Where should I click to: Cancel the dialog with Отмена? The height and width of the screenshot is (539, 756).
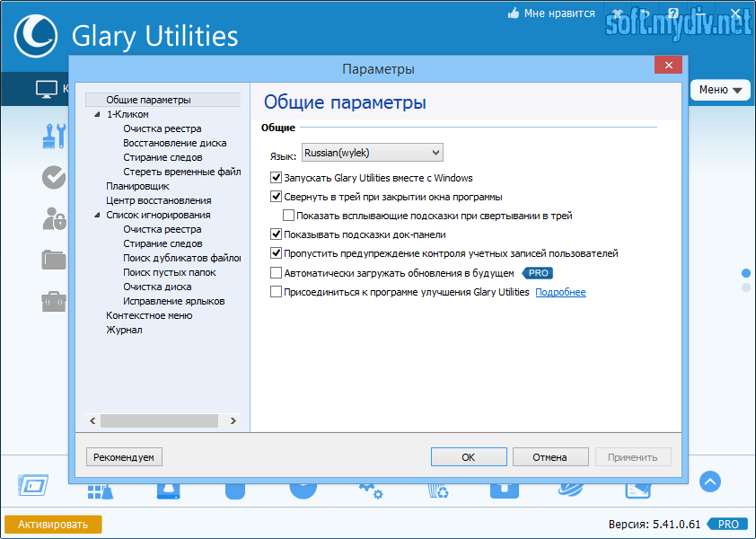tap(550, 457)
